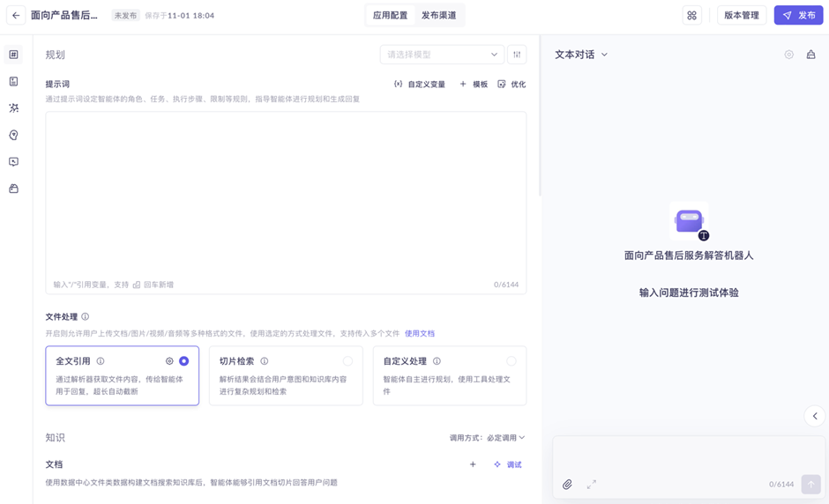Open the apps grid icon in header

pos(691,15)
